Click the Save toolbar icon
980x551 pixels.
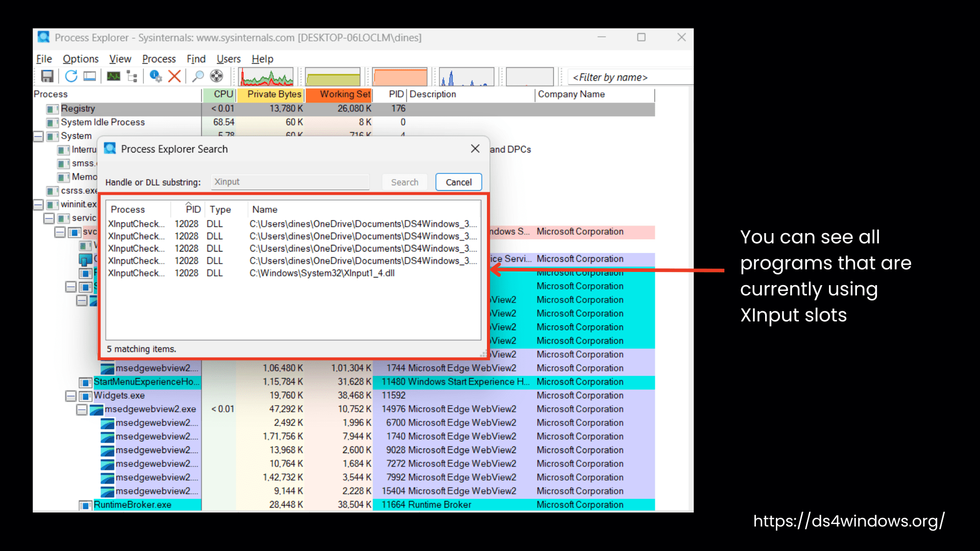click(47, 77)
